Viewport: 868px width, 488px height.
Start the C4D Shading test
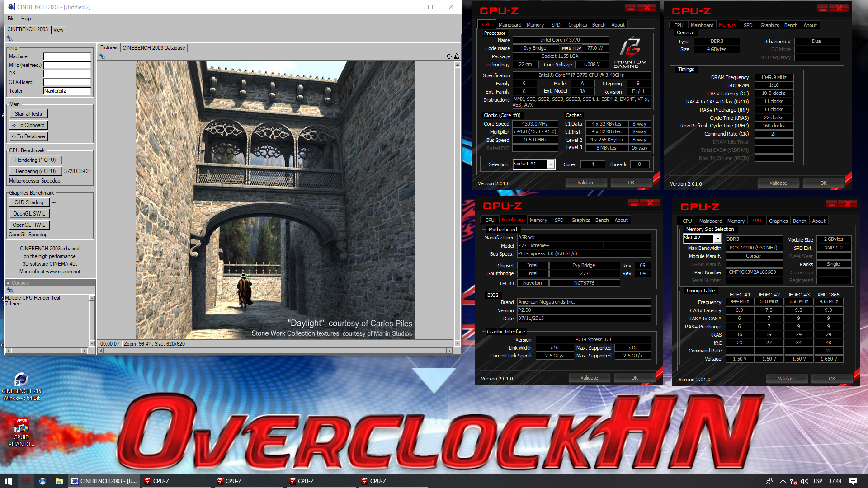[x=29, y=202]
